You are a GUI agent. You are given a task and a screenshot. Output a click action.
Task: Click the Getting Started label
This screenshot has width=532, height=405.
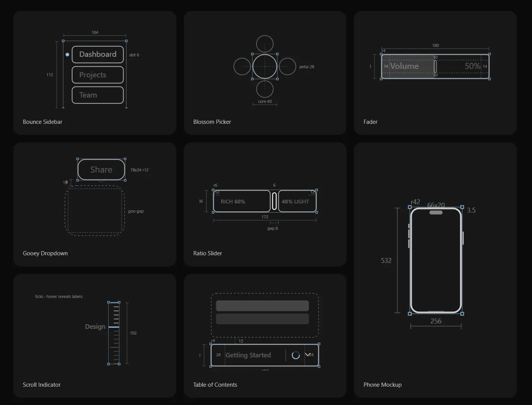tap(248, 355)
